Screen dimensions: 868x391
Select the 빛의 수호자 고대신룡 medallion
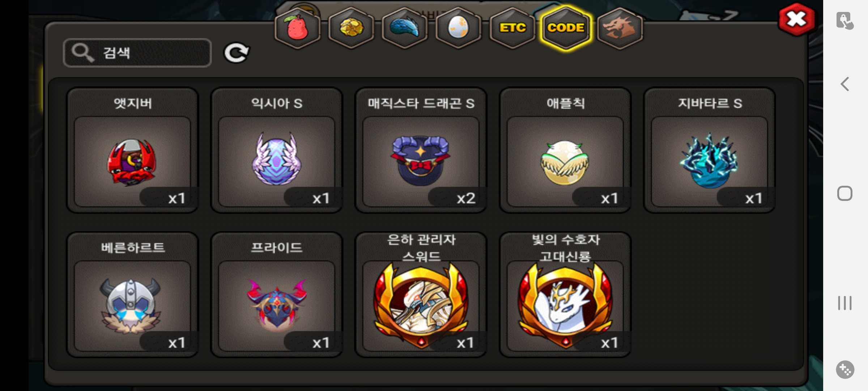pyautogui.click(x=565, y=295)
